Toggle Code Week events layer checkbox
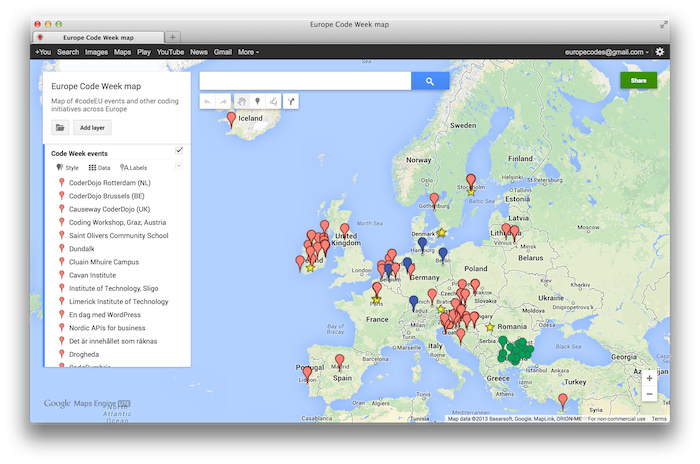The image size is (700, 464). (179, 150)
